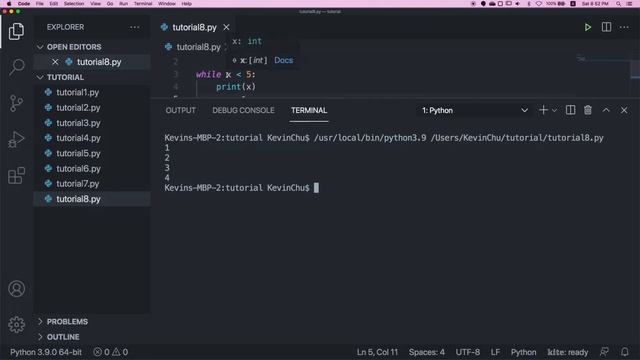Open editor More Actions ellipsis

pos(624,27)
